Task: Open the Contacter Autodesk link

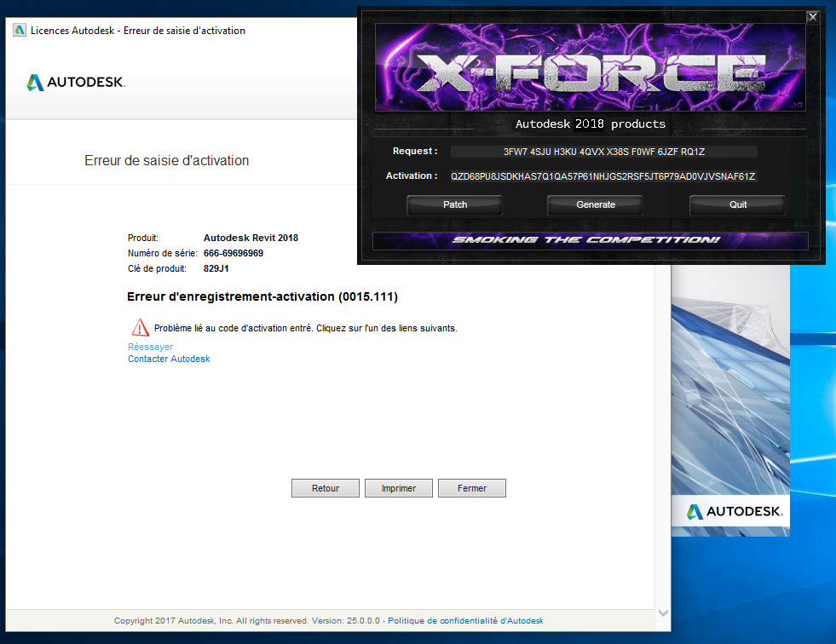Action: [x=169, y=359]
